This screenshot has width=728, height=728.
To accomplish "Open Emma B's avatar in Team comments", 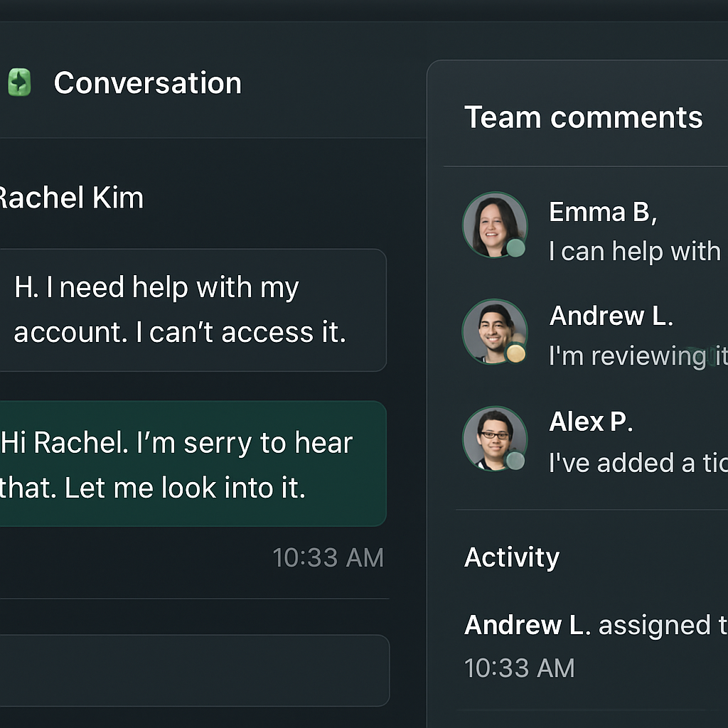I will [x=495, y=225].
